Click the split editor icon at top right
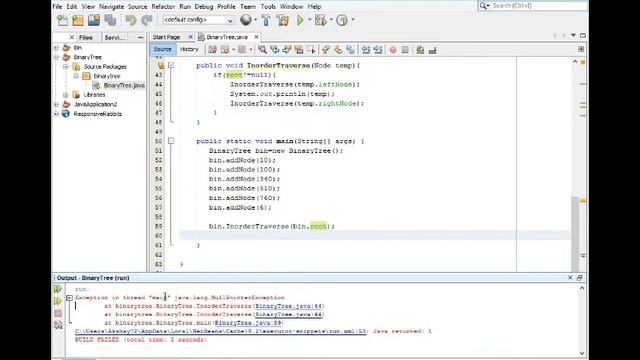This screenshot has height=360, width=640. [x=581, y=49]
